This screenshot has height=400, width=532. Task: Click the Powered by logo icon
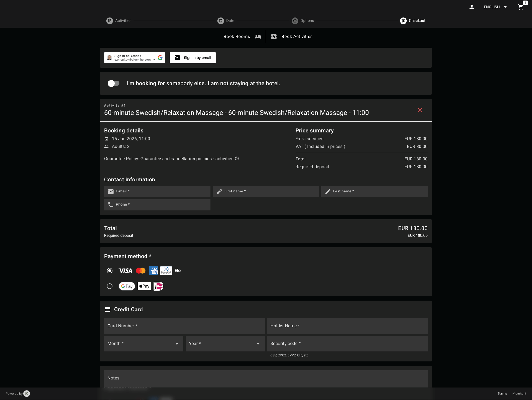coord(27,394)
